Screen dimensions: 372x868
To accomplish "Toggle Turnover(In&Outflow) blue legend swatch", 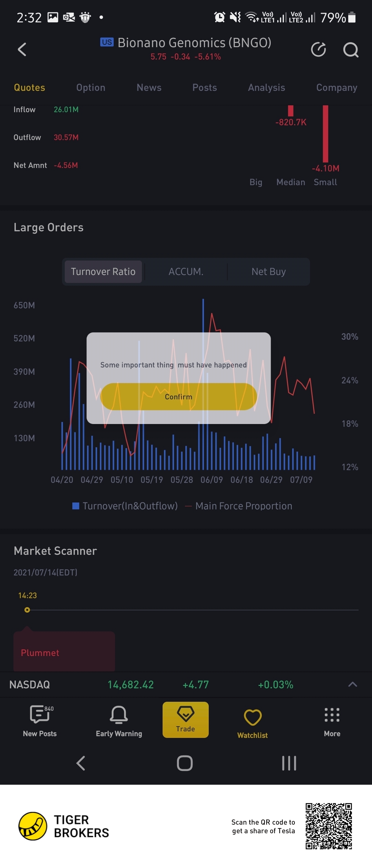I will coord(76,506).
